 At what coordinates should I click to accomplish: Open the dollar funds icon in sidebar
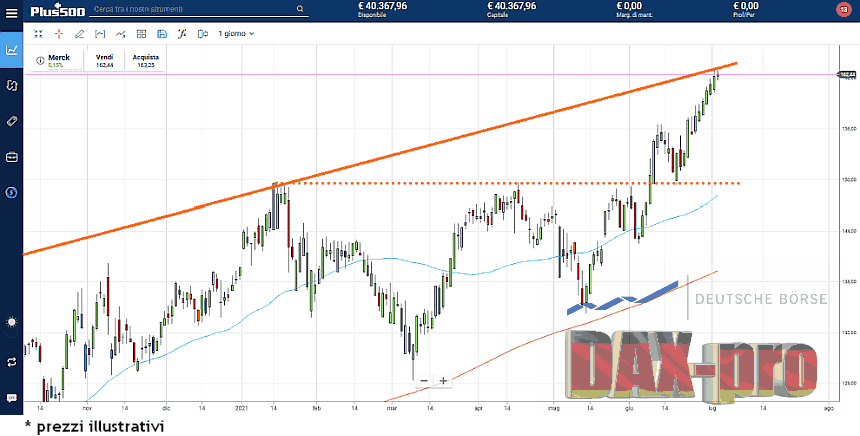pos(12,192)
